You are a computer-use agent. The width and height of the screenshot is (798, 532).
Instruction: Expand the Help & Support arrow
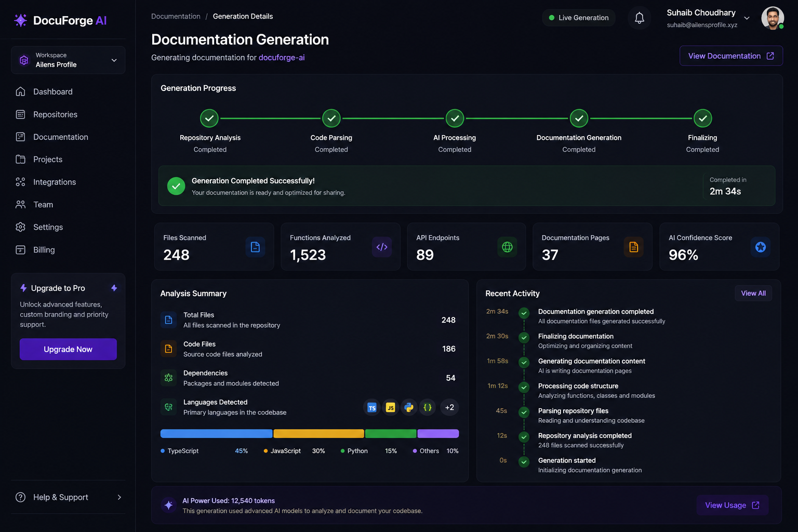click(119, 497)
